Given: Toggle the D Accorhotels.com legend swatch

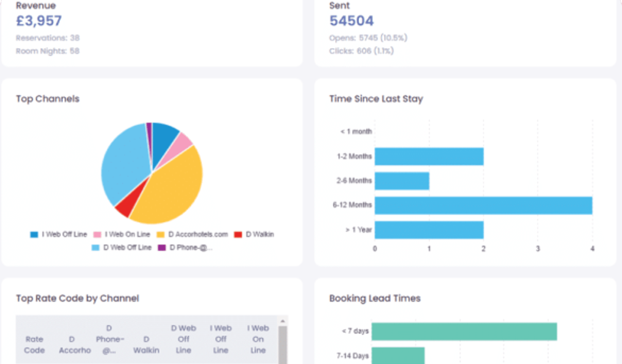Looking at the screenshot, I should [x=161, y=235].
